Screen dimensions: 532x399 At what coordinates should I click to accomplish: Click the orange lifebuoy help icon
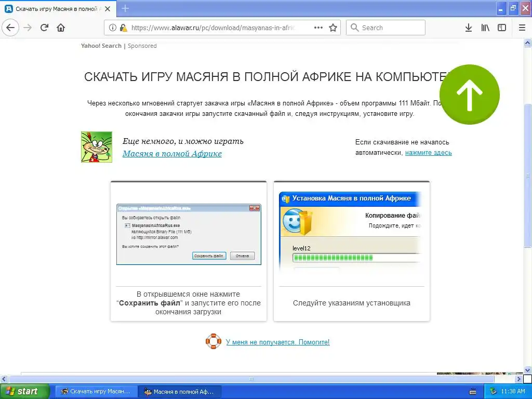point(214,341)
